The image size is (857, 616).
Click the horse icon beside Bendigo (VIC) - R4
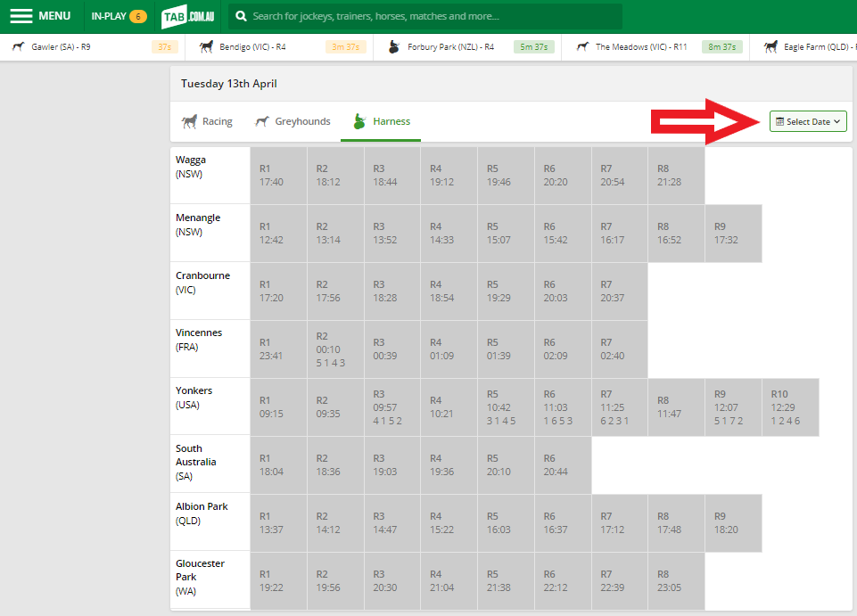[x=206, y=47]
